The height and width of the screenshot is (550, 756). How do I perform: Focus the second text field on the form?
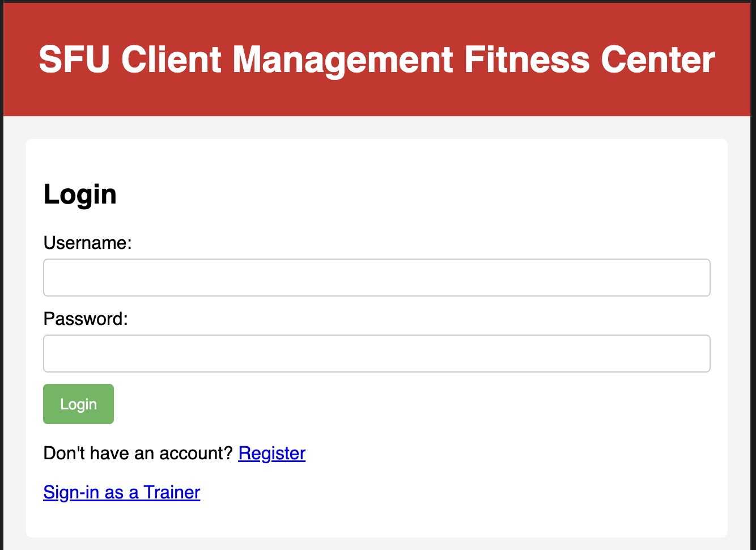[x=376, y=353]
